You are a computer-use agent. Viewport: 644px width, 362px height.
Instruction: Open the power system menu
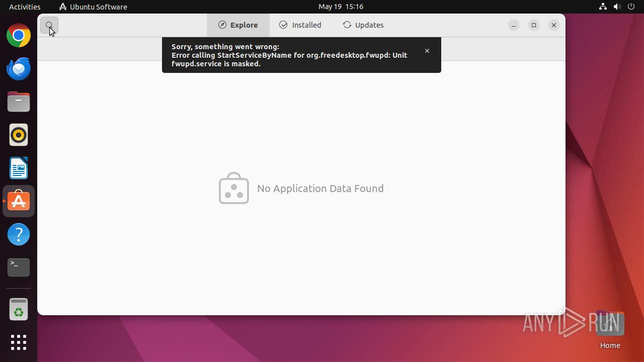point(631,7)
